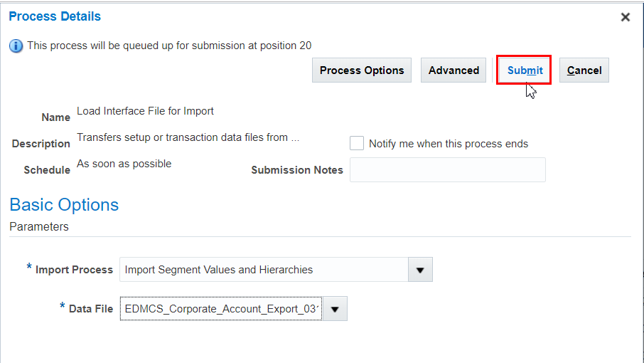The width and height of the screenshot is (644, 363).
Task: Click the Parameters section label
Action: coord(39,226)
